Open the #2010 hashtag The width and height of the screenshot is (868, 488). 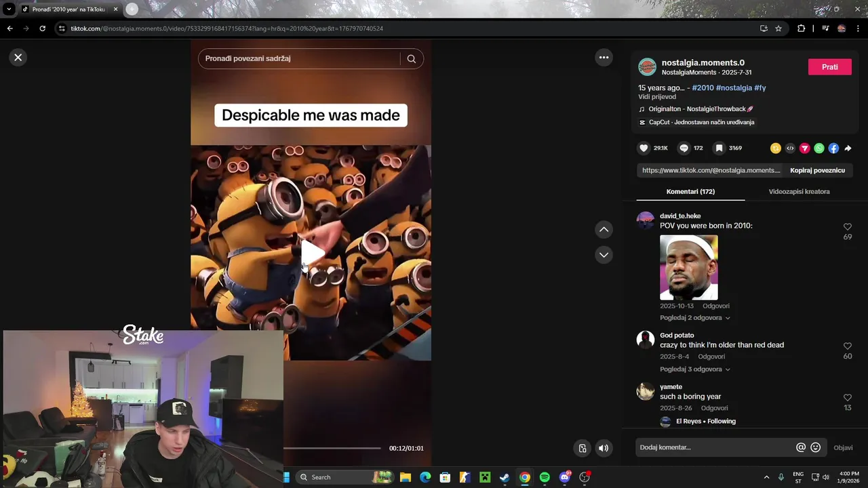(x=703, y=88)
